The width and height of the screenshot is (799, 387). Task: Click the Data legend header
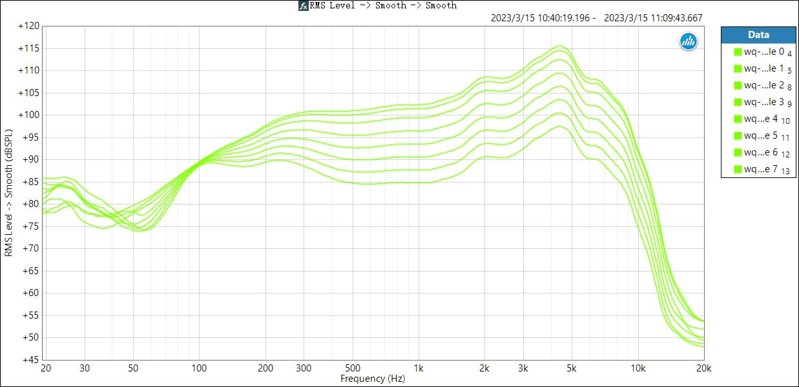pyautogui.click(x=759, y=35)
